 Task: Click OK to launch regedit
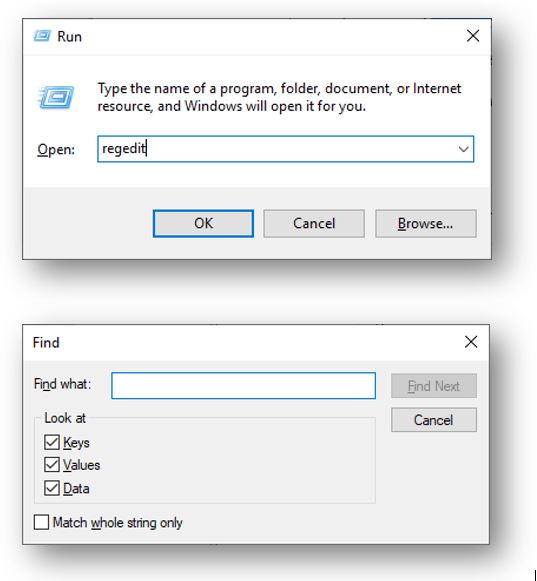click(x=203, y=223)
